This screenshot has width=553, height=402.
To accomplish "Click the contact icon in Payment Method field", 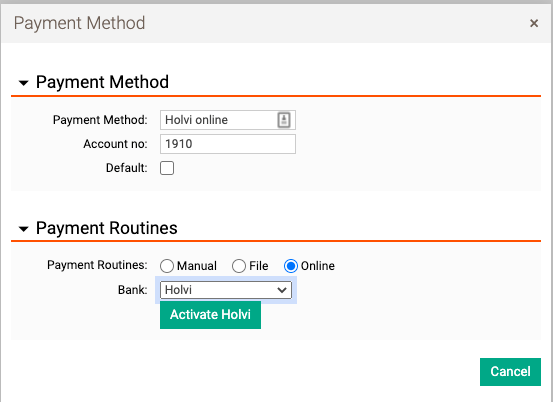I will click(284, 120).
